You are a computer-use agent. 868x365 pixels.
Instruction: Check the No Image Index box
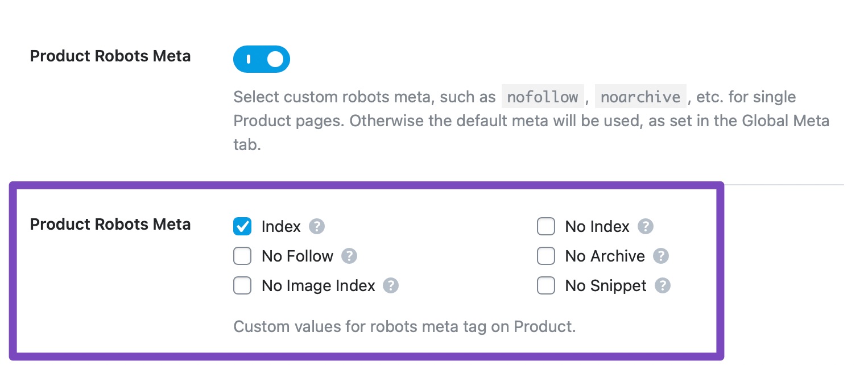point(242,285)
